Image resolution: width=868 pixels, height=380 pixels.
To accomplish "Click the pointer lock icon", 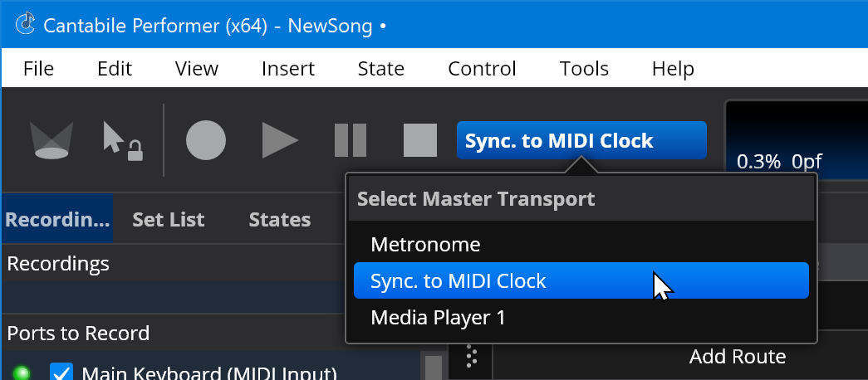I will (x=123, y=141).
